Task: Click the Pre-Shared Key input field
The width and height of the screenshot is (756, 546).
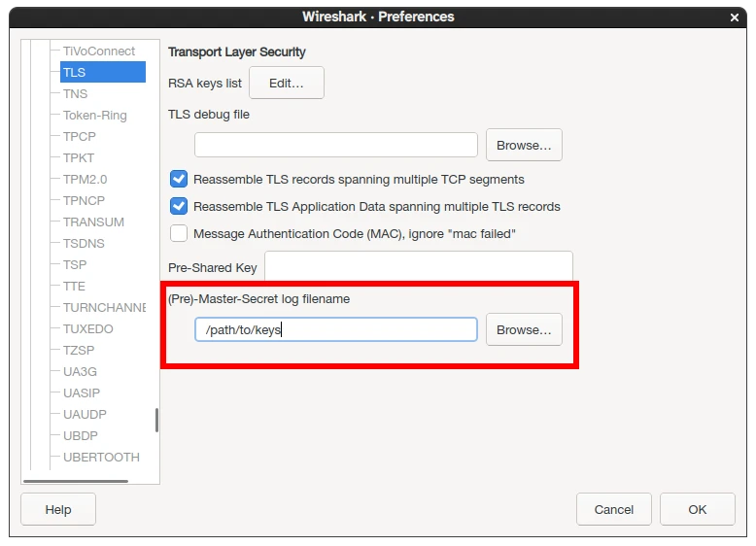Action: 418,267
